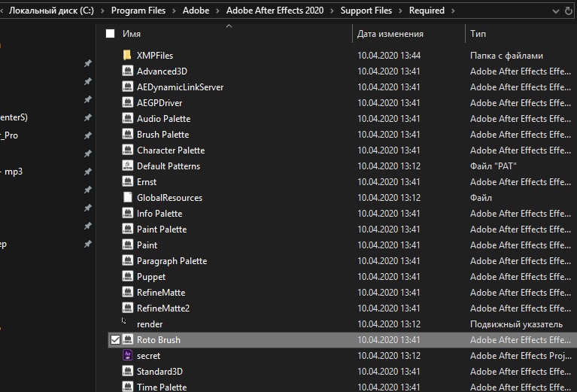577x392 pixels.
Task: Click the AEDynamicLinkServer file icon
Action: coord(127,87)
